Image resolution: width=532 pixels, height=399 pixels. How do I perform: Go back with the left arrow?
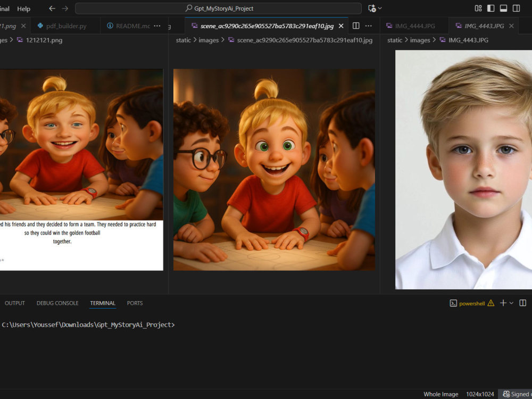pyautogui.click(x=52, y=9)
